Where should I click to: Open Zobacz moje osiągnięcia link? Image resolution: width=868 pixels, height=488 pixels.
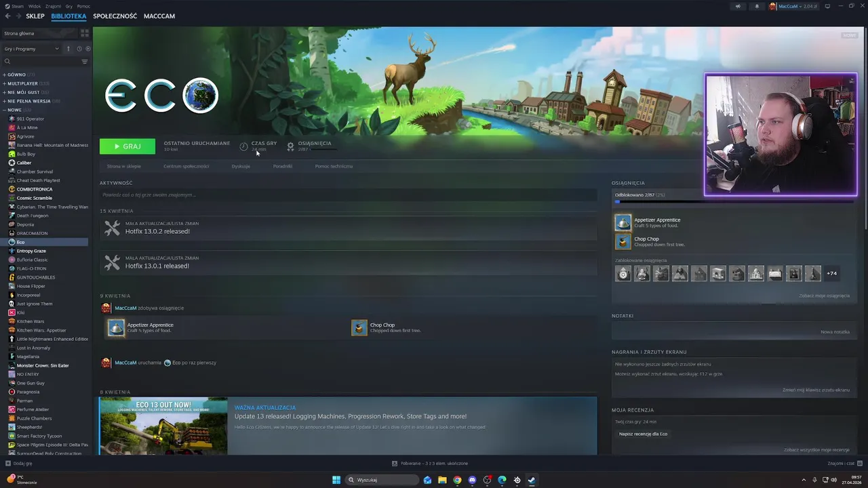pos(824,296)
